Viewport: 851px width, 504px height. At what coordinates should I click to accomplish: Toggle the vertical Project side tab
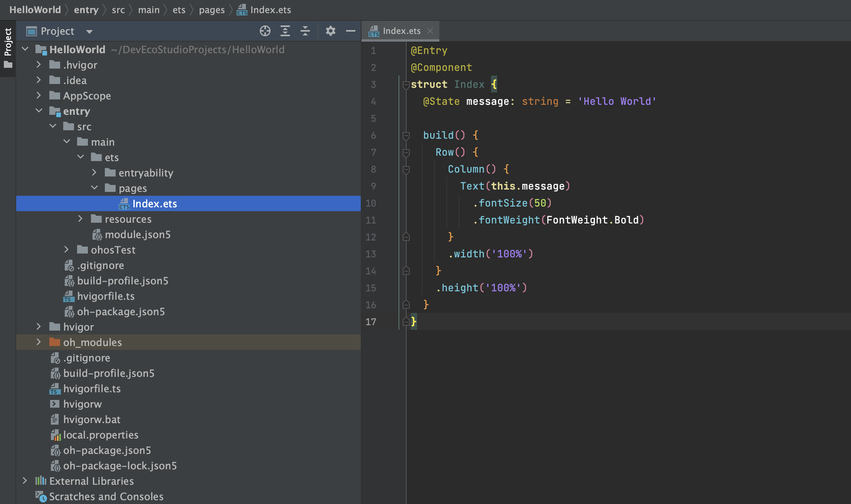(x=8, y=48)
